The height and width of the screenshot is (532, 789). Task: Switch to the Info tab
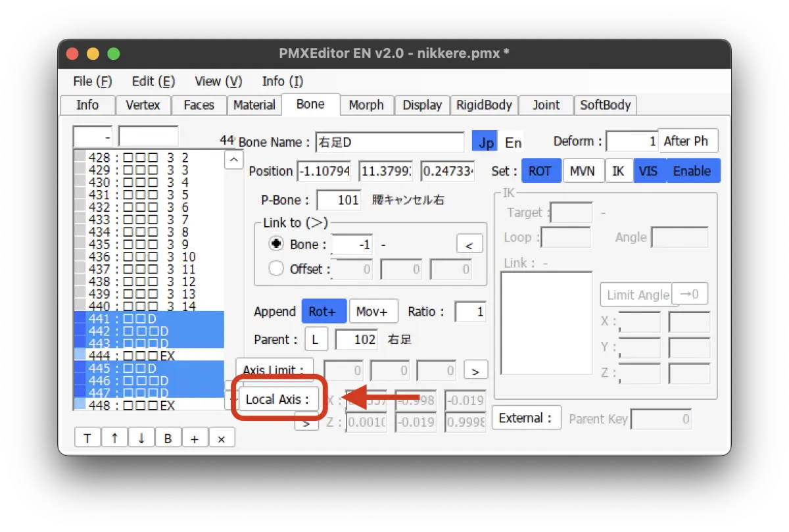point(87,105)
